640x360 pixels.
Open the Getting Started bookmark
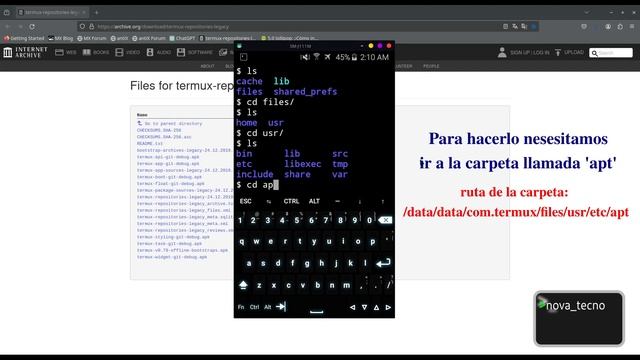pyautogui.click(x=24, y=38)
